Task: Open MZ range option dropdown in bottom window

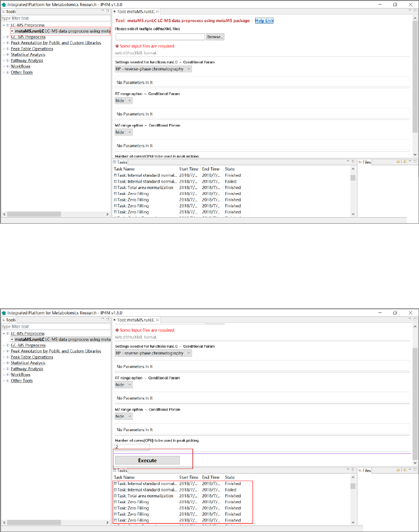Action: pyautogui.click(x=124, y=416)
